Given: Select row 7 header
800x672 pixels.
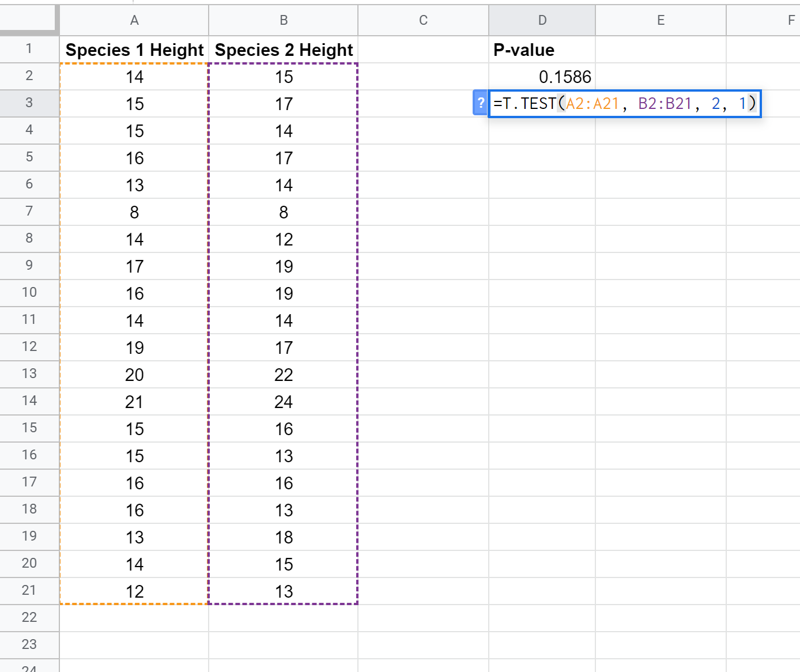Looking at the screenshot, I should 29,212.
